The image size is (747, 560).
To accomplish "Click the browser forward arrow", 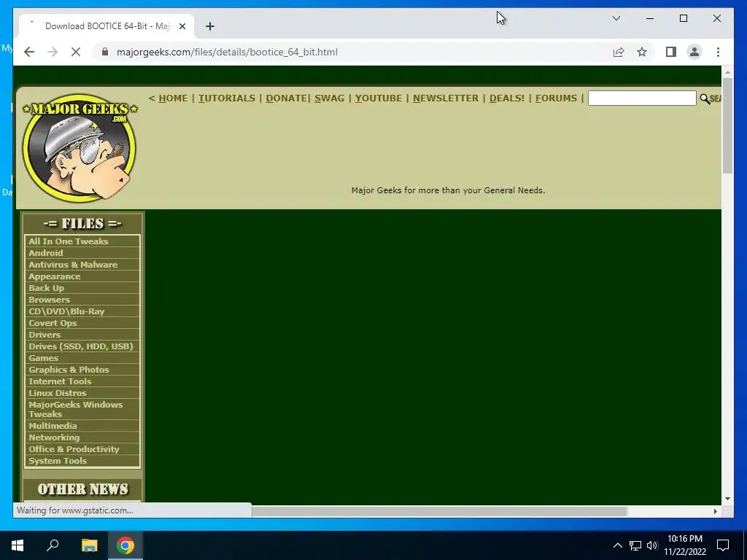I will 53,52.
